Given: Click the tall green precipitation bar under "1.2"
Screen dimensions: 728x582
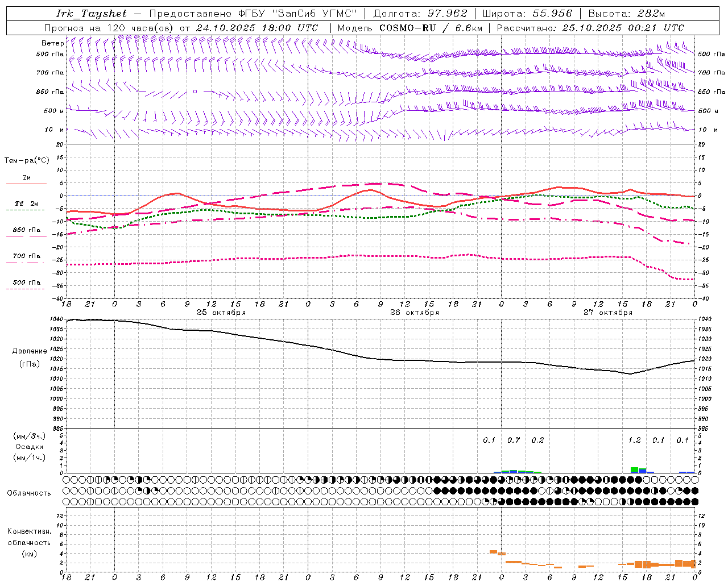Looking at the screenshot, I should tap(634, 470).
